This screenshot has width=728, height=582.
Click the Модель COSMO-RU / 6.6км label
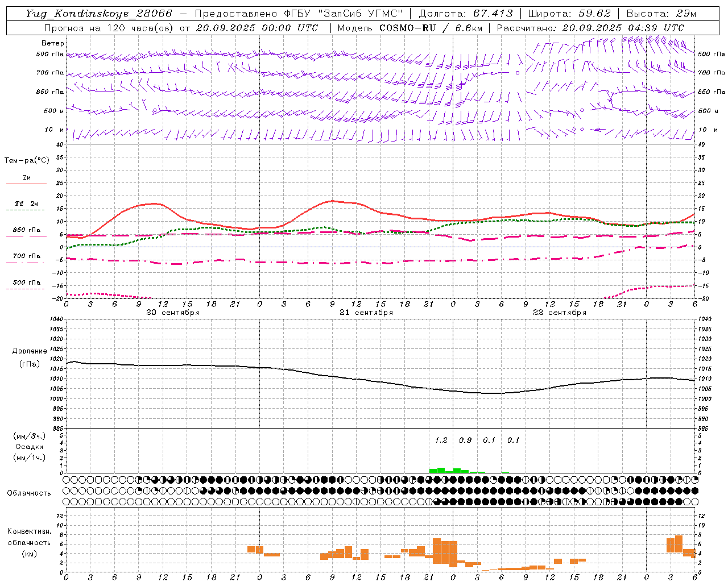click(x=411, y=28)
